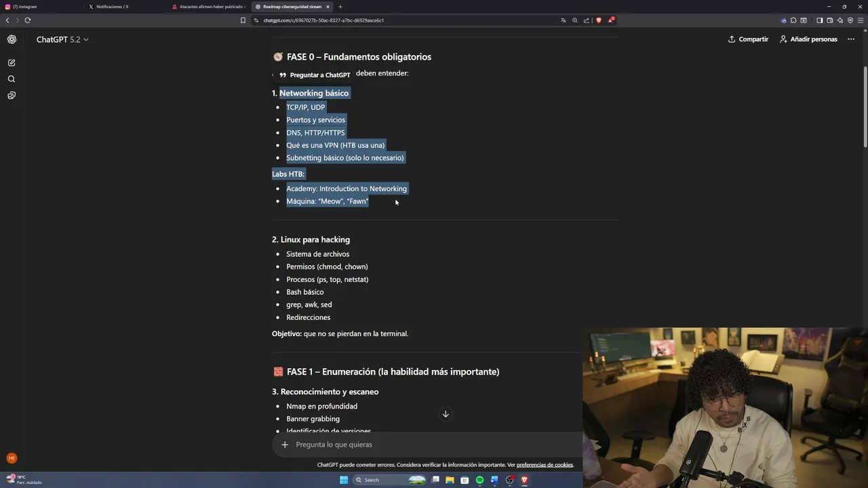Viewport: 868px width, 488px height.
Task: Bookmark this page using the bookmark icon
Action: click(243, 20)
